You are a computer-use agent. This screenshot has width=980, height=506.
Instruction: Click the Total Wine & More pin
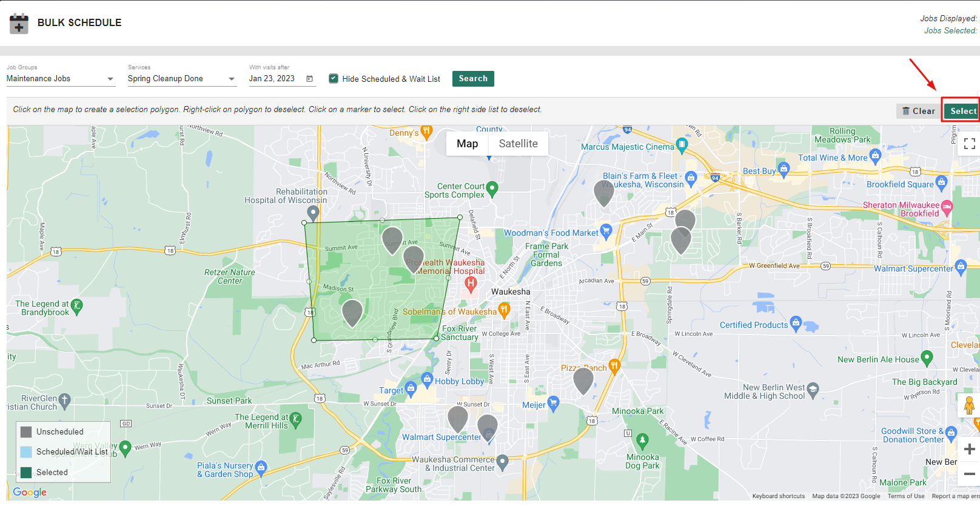875,156
